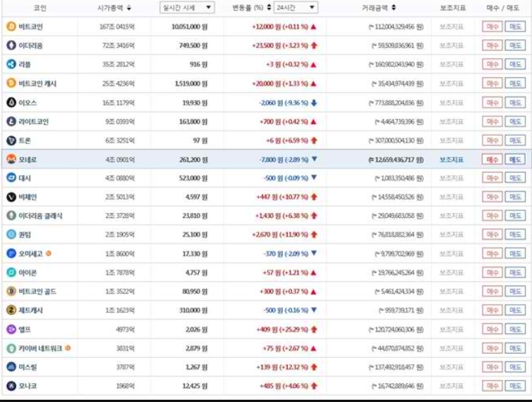
Task: Click the 보조지표 column header
Action: (x=453, y=8)
